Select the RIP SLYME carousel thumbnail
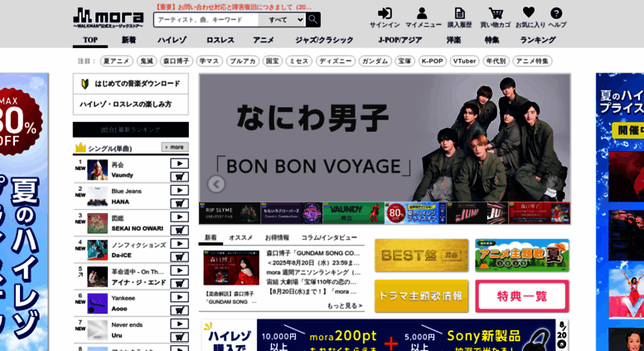 230,213
